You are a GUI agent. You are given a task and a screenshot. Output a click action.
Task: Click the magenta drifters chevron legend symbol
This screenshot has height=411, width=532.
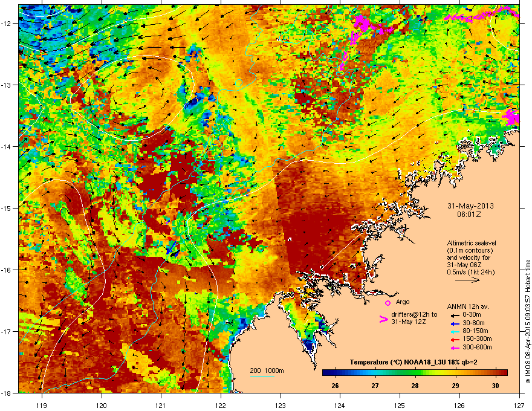[383, 319]
